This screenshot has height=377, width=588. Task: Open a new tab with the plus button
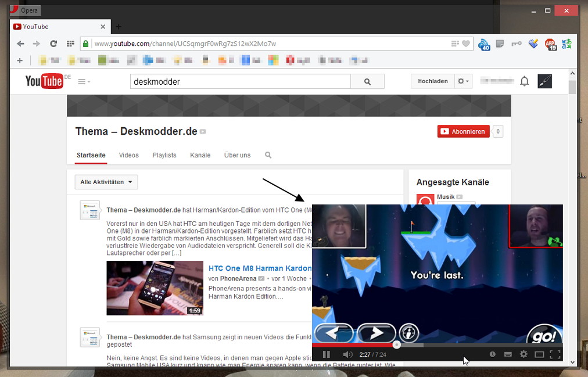tap(119, 27)
